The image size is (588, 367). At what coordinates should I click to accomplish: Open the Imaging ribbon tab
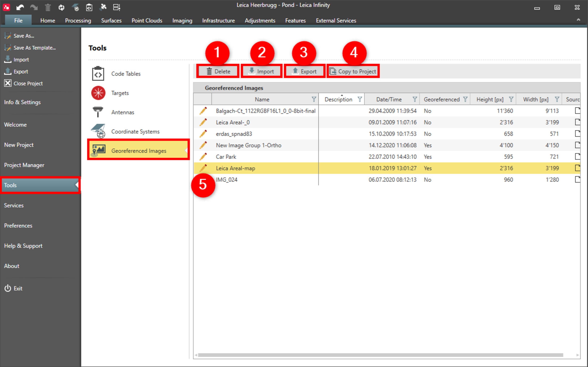[x=182, y=21]
